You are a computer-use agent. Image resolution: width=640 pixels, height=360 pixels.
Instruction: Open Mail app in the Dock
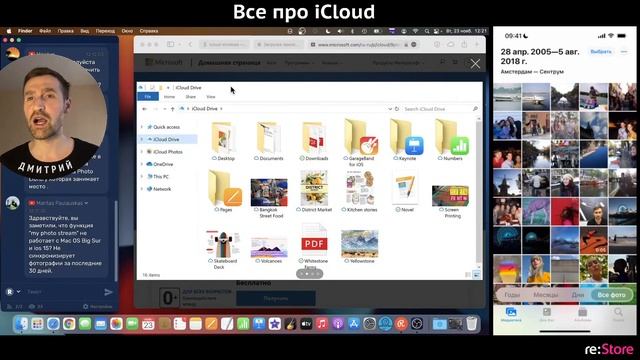[100, 324]
